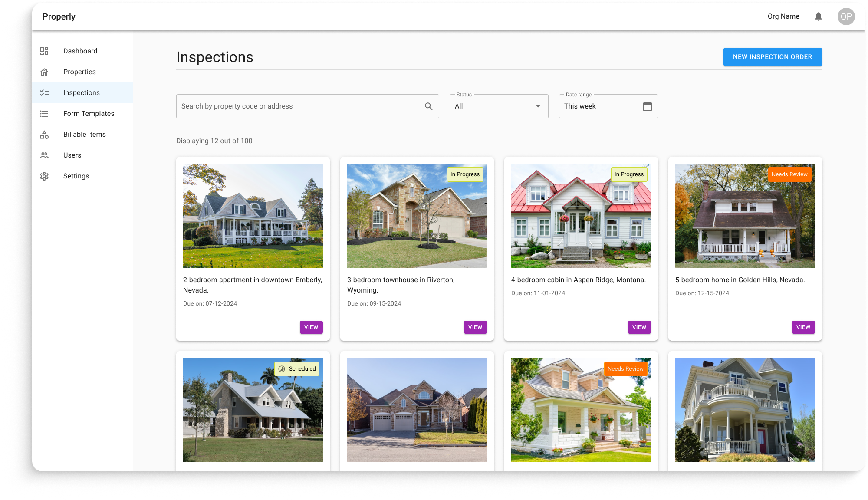Click In Progress badge on Aspen Ridge cabin
The width and height of the screenshot is (868, 500).
(629, 174)
